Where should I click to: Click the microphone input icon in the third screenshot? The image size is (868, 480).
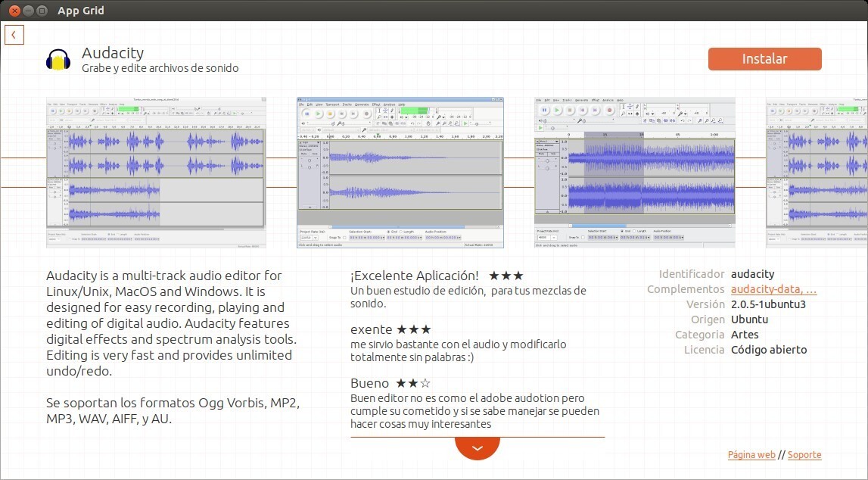(x=580, y=120)
